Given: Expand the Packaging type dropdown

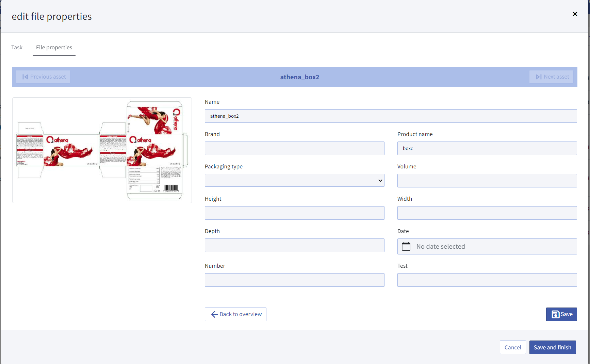Looking at the screenshot, I should (294, 180).
